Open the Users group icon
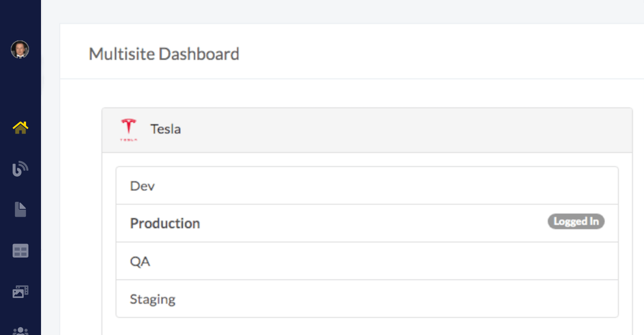644x335 pixels. point(21,331)
